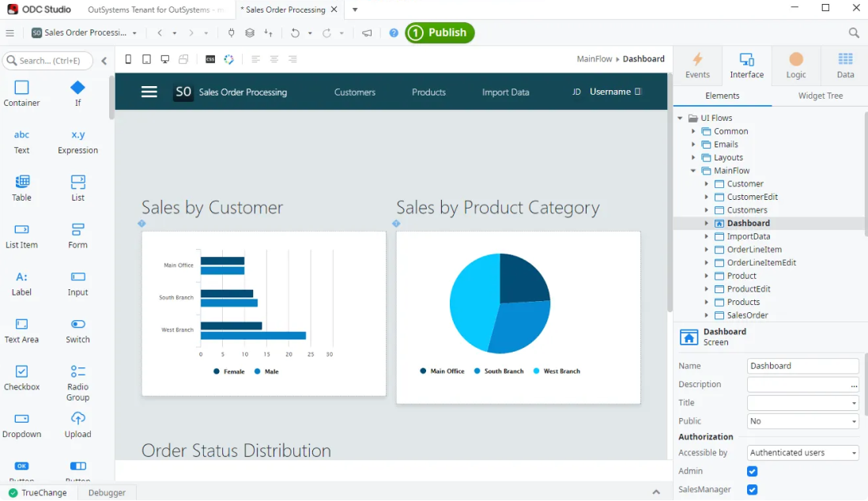Viewport: 868px width, 501px height.
Task: Open the Accessible by dropdown
Action: tap(802, 453)
